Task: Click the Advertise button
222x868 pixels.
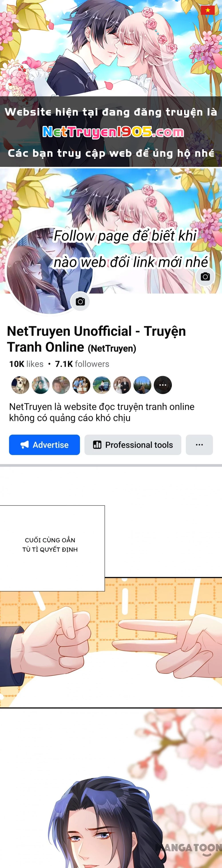Action: pos(44,445)
